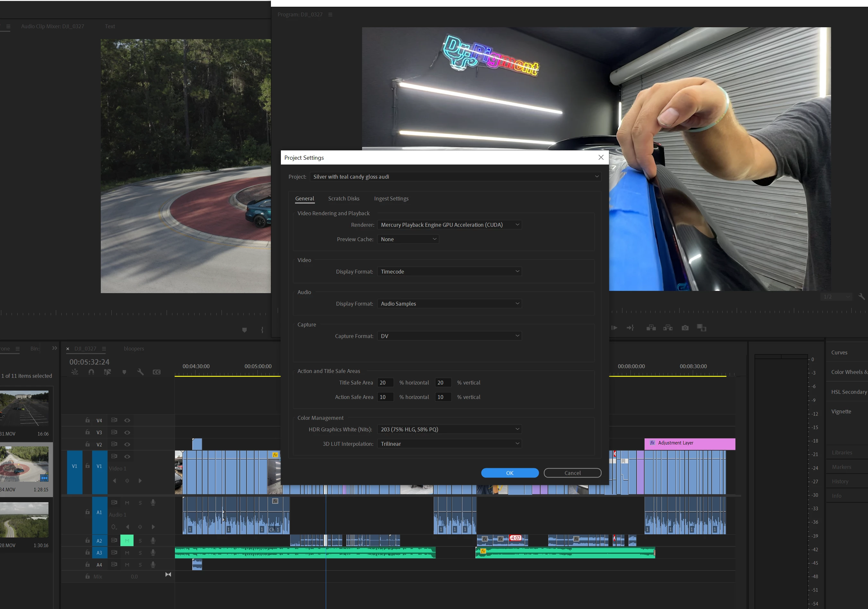868x609 pixels.
Task: Solo track A3 with the S button
Action: (x=140, y=553)
